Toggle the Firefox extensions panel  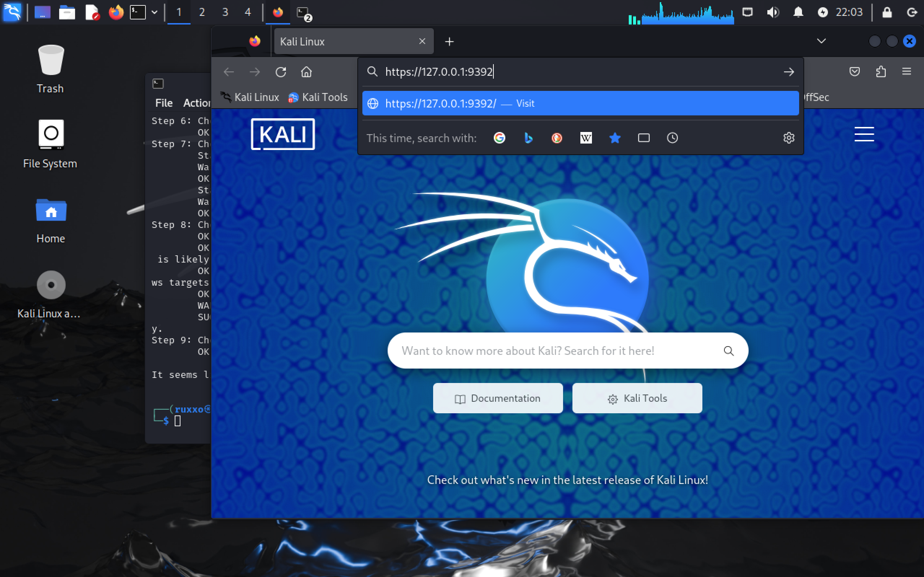click(881, 72)
